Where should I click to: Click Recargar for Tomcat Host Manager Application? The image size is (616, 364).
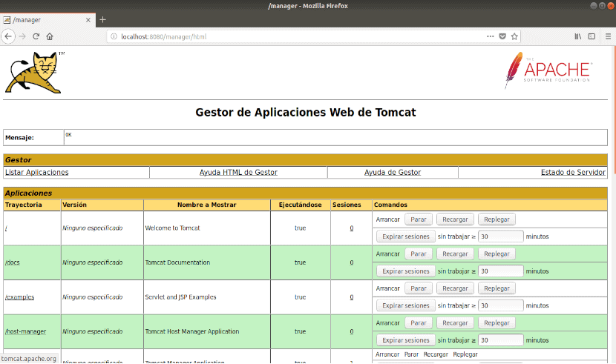(455, 322)
